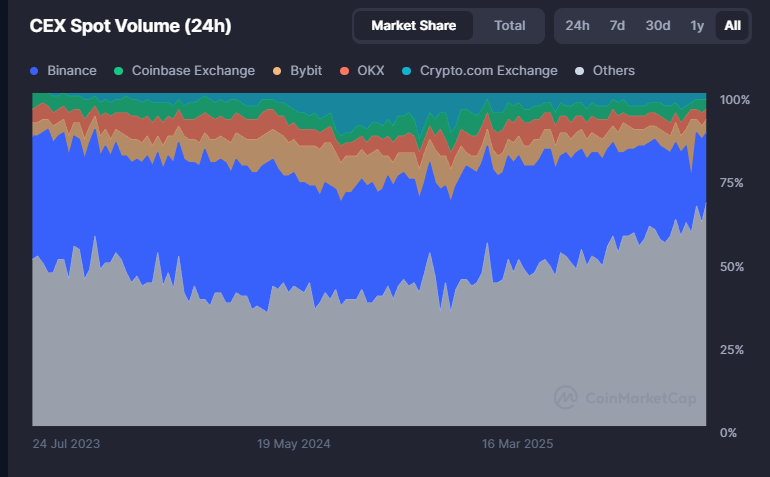Select the 1y time range
Screen dimensions: 770x477
[x=697, y=26]
